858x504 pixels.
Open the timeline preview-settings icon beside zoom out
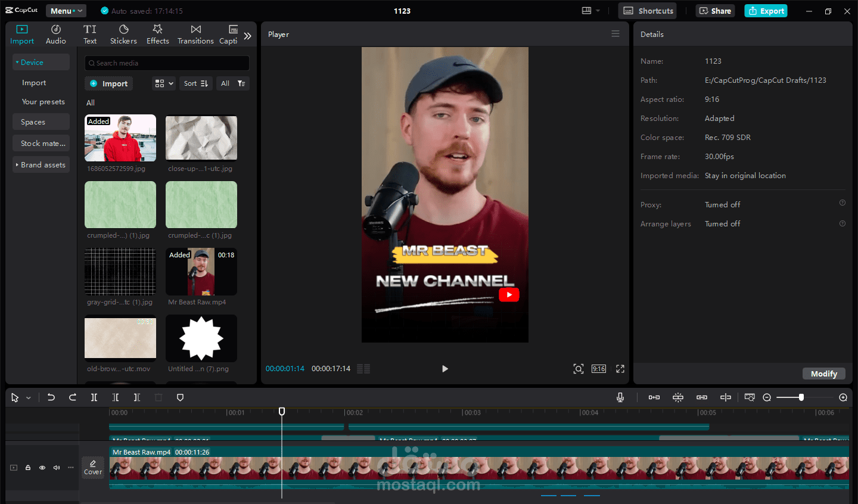750,397
